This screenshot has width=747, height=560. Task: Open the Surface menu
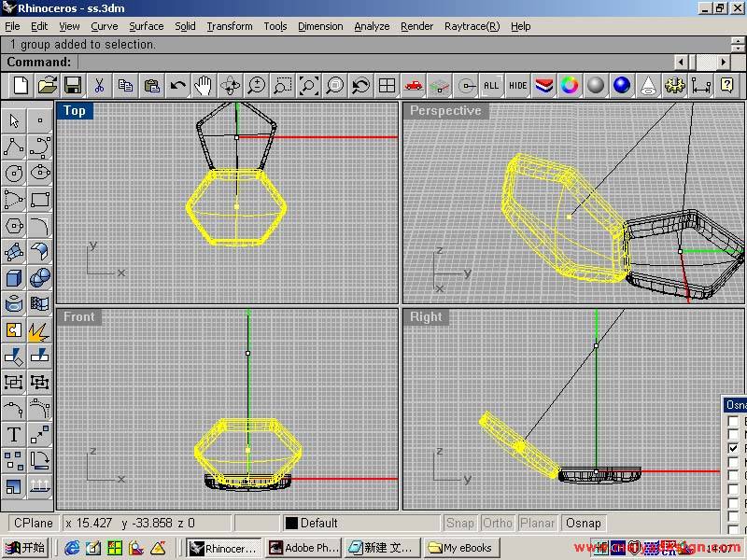pyautogui.click(x=146, y=26)
